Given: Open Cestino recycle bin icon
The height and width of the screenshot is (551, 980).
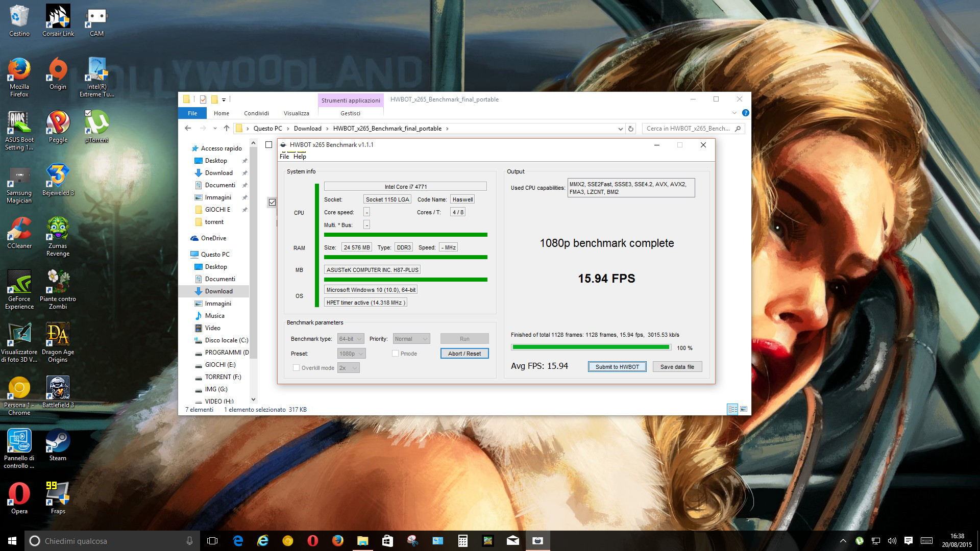Looking at the screenshot, I should click(x=19, y=20).
